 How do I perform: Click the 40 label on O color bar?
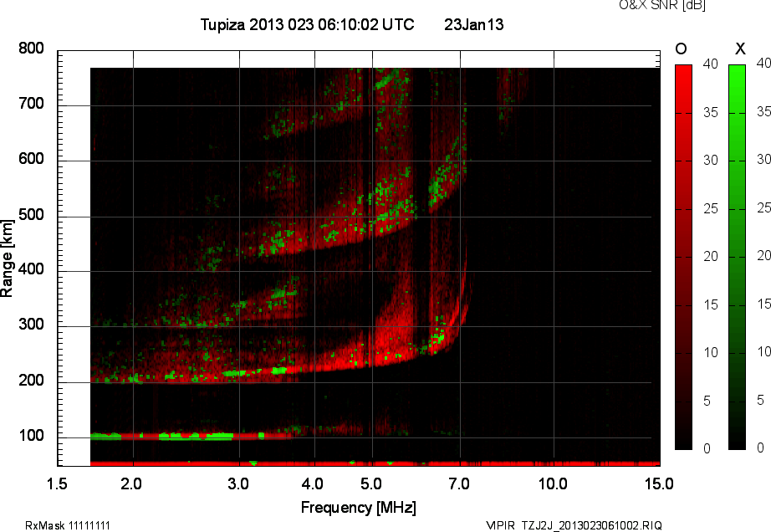711,64
